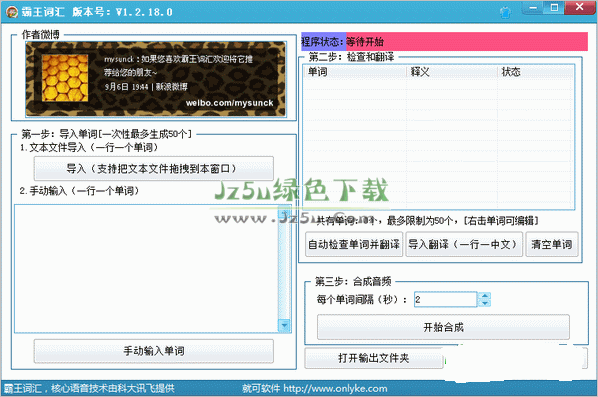Click the 程序状态 status label

[x=323, y=42]
